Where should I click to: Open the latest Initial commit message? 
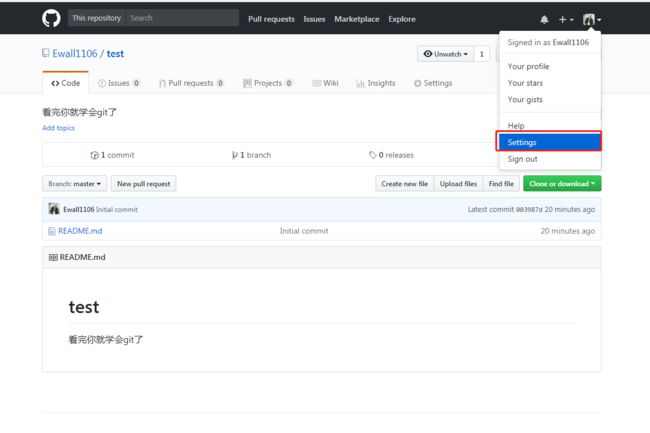pyautogui.click(x=117, y=210)
